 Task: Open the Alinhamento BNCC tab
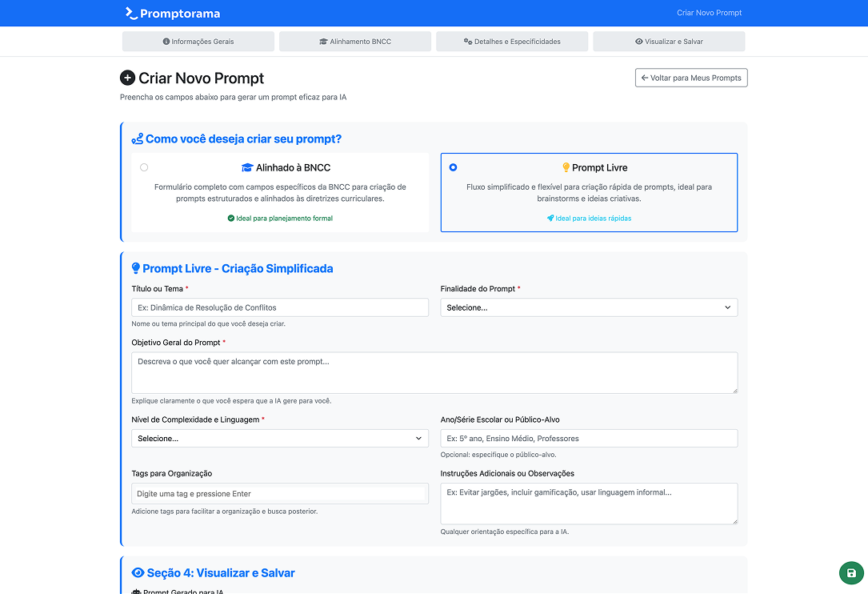coord(355,42)
